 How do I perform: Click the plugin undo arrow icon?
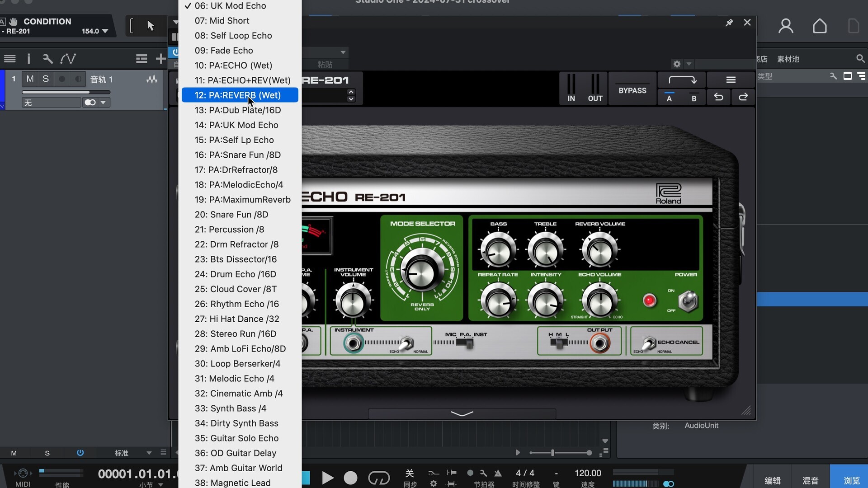(718, 97)
